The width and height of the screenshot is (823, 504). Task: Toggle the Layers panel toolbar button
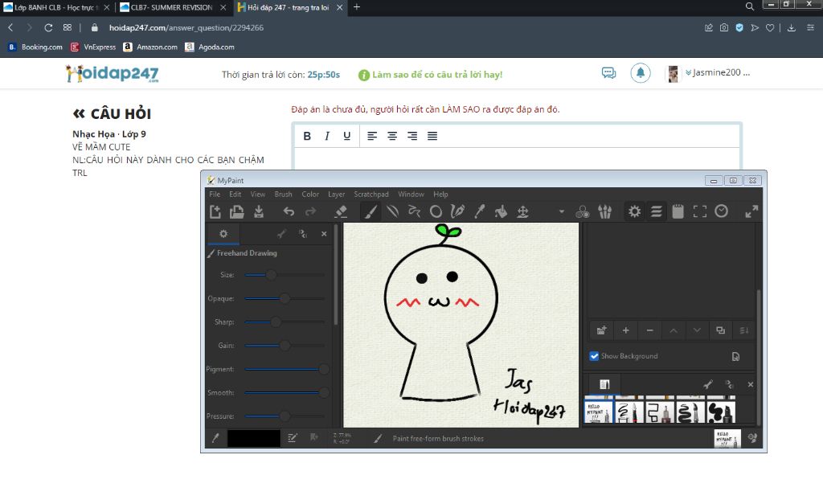(656, 211)
